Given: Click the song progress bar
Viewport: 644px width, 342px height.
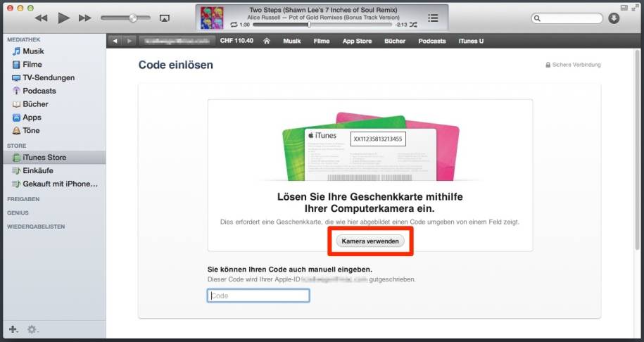Looking at the screenshot, I should coord(322,25).
